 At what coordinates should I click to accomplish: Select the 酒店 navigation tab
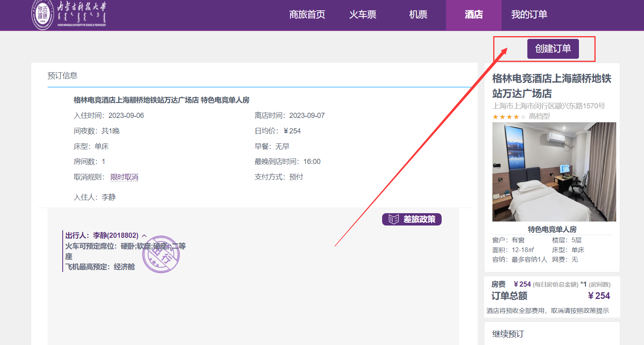(x=473, y=15)
